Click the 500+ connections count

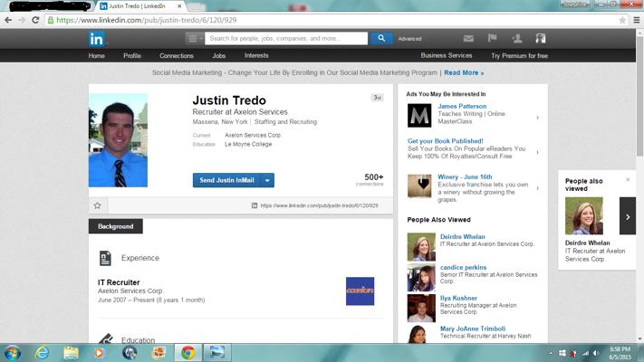click(374, 177)
